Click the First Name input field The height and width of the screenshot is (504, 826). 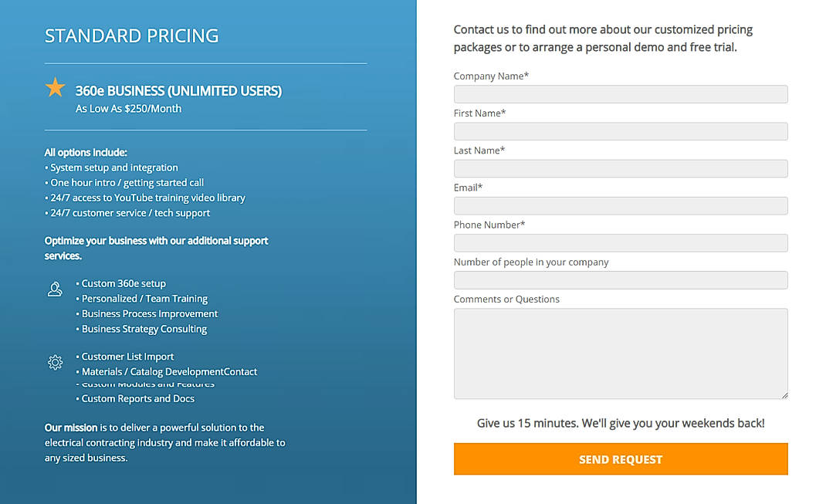tap(620, 130)
